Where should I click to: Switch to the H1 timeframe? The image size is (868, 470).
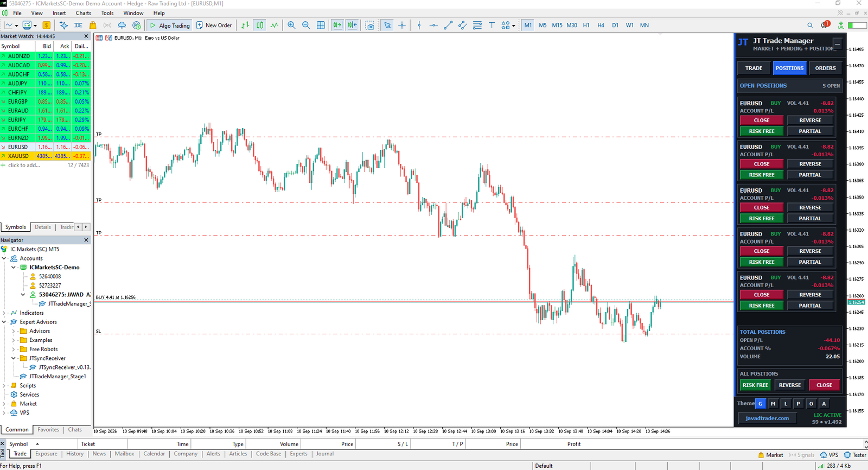(x=586, y=25)
